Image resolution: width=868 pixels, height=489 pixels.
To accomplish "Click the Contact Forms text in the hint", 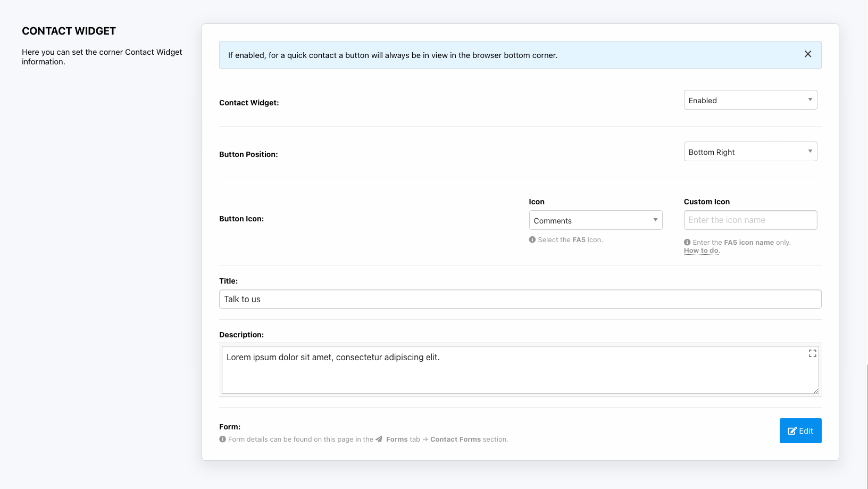I will (455, 440).
